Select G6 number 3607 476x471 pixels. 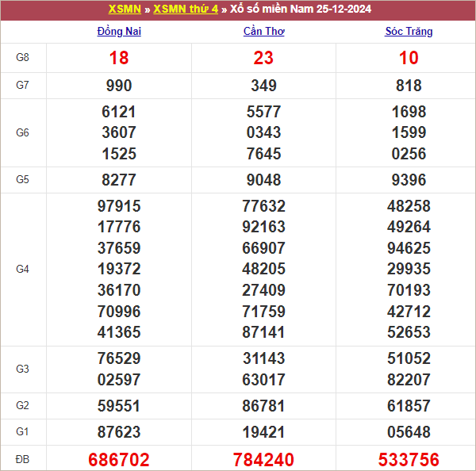point(119,132)
